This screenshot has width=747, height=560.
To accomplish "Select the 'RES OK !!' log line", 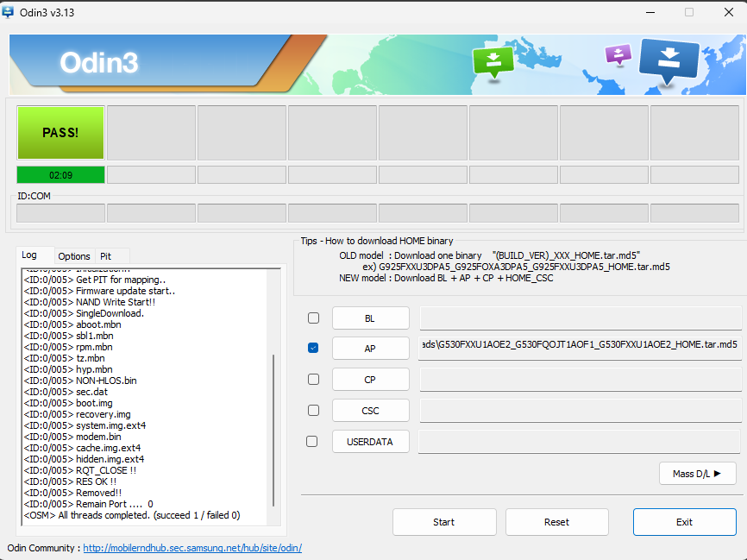I will click(x=70, y=481).
